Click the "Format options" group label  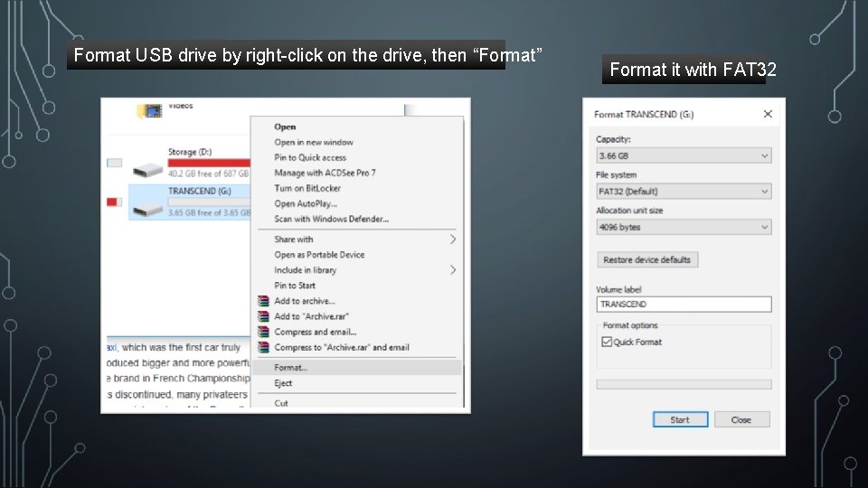630,325
